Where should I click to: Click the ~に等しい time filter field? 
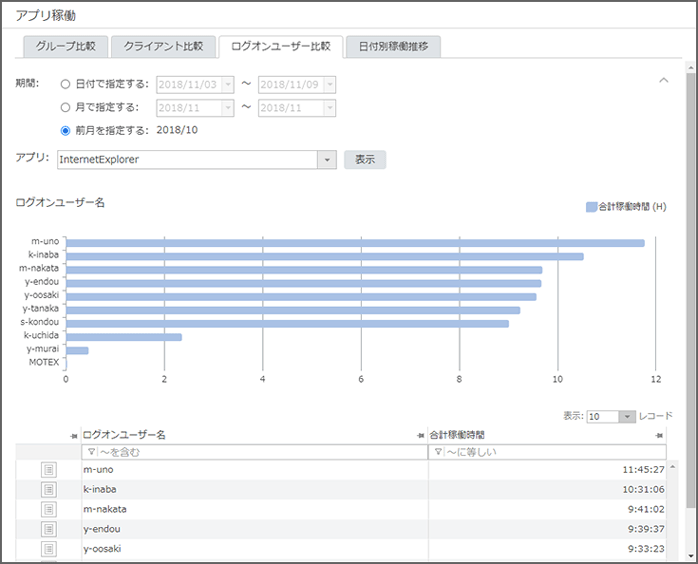point(547,452)
